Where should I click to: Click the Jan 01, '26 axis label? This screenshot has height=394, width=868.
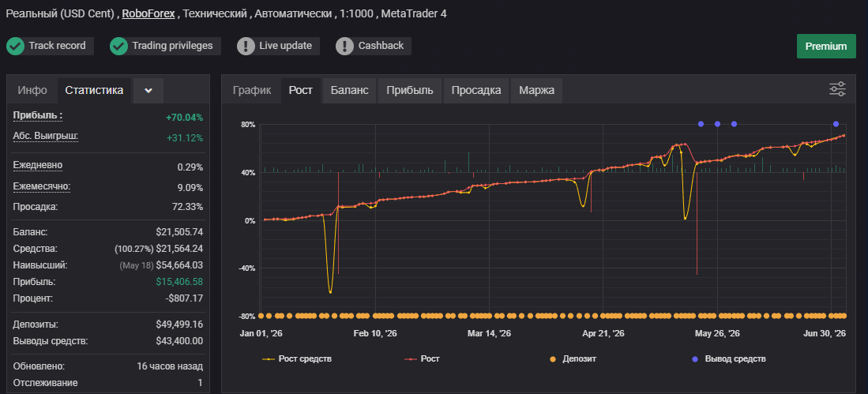[x=261, y=334]
